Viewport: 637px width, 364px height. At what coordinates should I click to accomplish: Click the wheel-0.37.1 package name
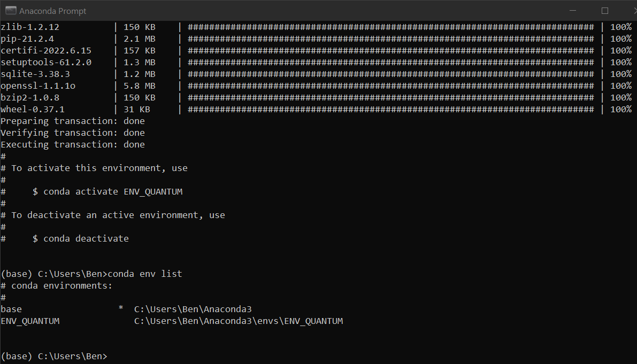[x=33, y=109]
